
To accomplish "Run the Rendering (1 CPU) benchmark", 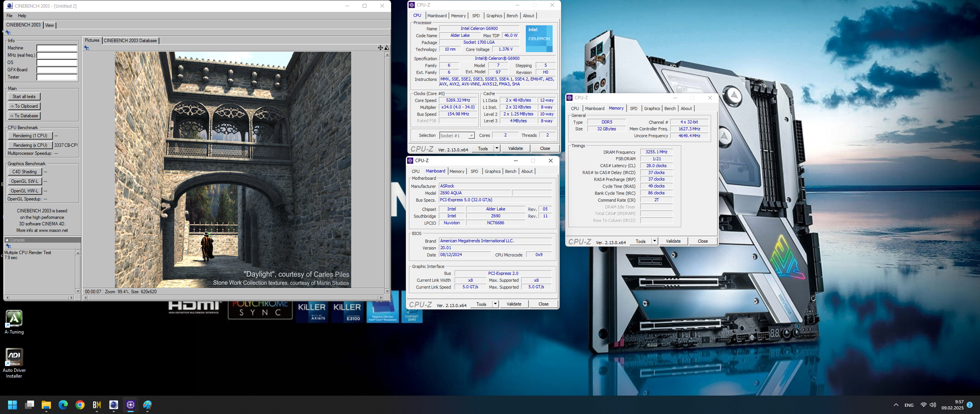I will point(30,136).
